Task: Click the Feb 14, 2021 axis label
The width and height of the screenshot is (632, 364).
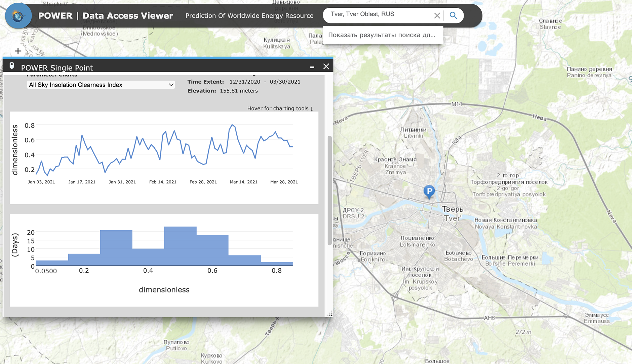Action: [x=163, y=182]
